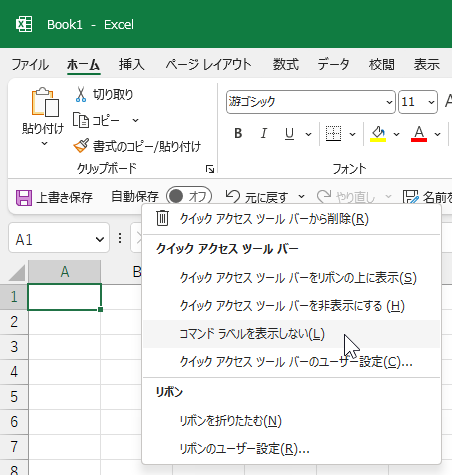Switch to the ホーム tab
Screen dimensions: 452x475
83,64
